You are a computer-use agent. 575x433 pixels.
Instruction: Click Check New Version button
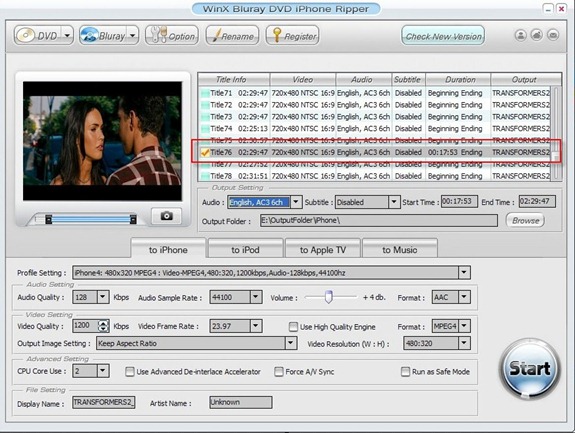pos(443,36)
